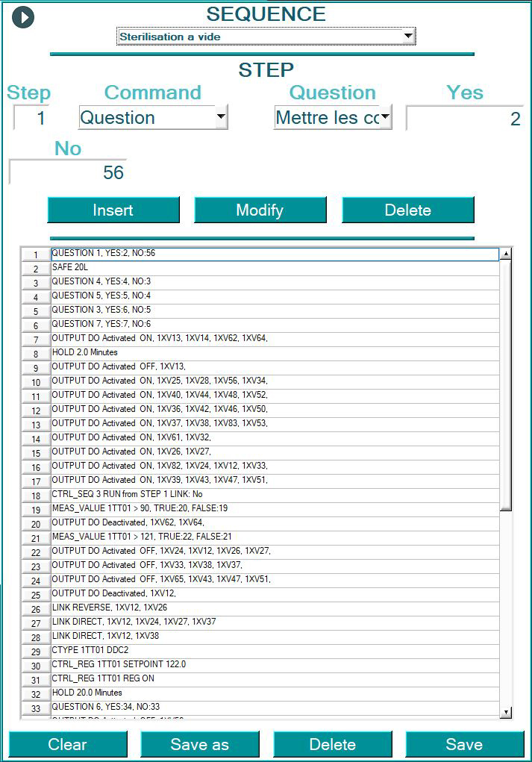This screenshot has width=532, height=762.
Task: Select row CTRL_REG 1TT01 SETPOINT 122.0
Action: pos(275,666)
